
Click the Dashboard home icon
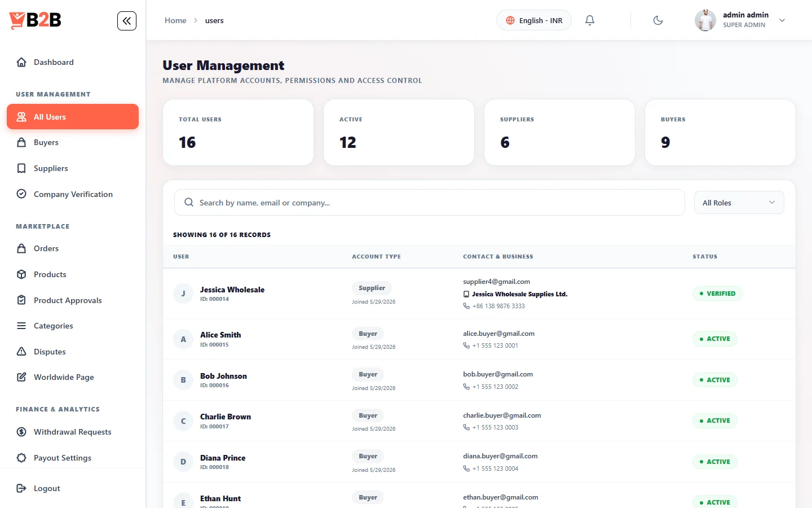pyautogui.click(x=21, y=62)
